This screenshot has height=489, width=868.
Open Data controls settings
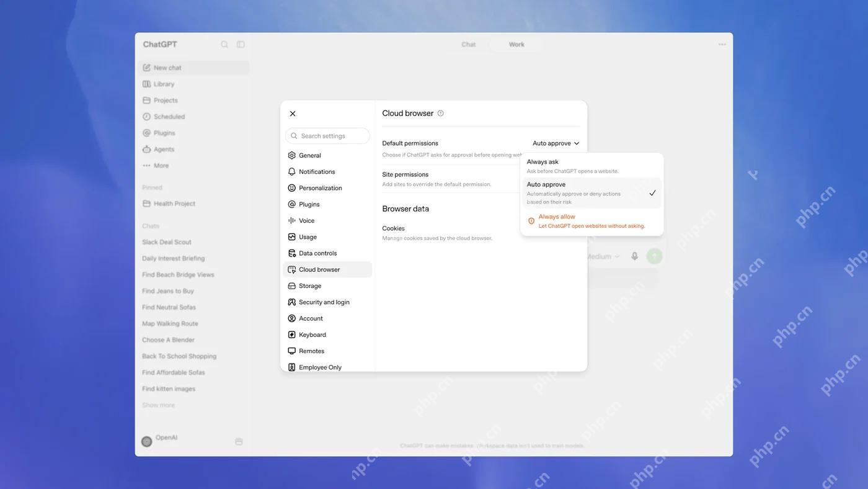pyautogui.click(x=327, y=253)
